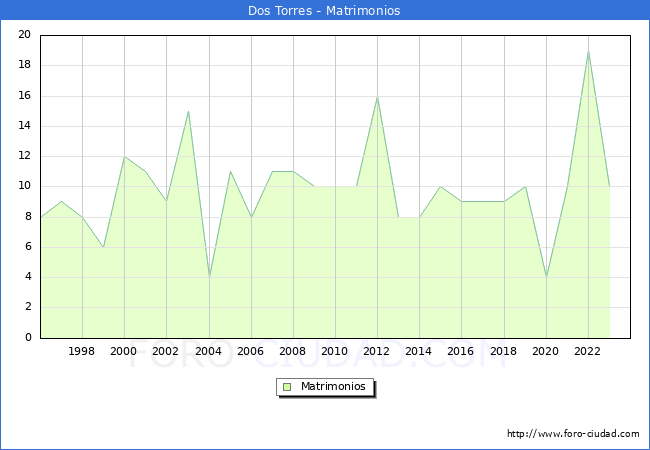The width and height of the screenshot is (650, 450).
Task: Click the 2000 data point at 12
Action: [x=124, y=157]
